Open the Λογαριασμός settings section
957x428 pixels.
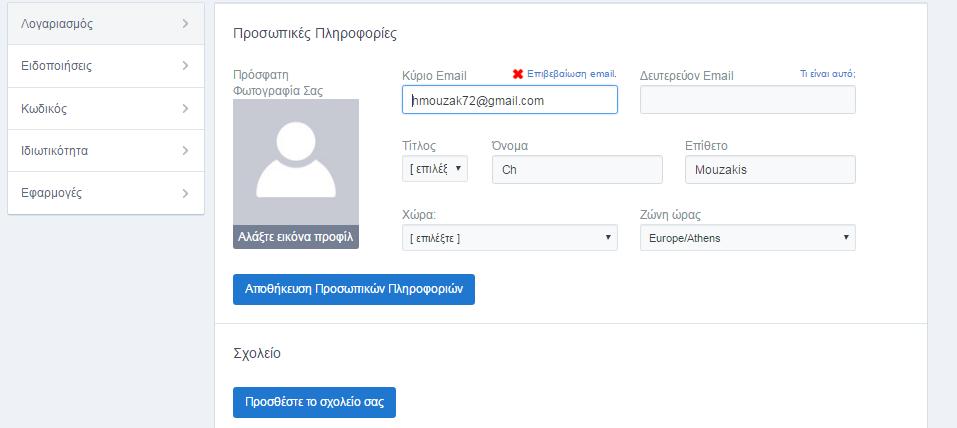(x=106, y=24)
